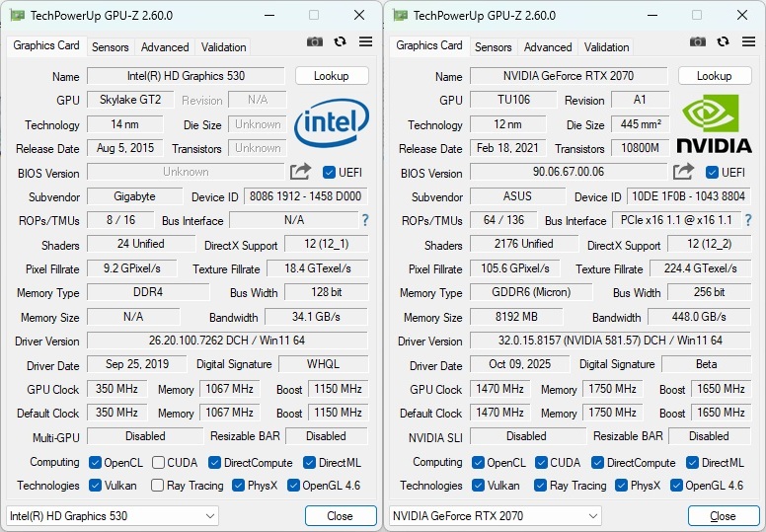Click Device ID value 10DE 1F0B - 1043 8804

coord(689,196)
